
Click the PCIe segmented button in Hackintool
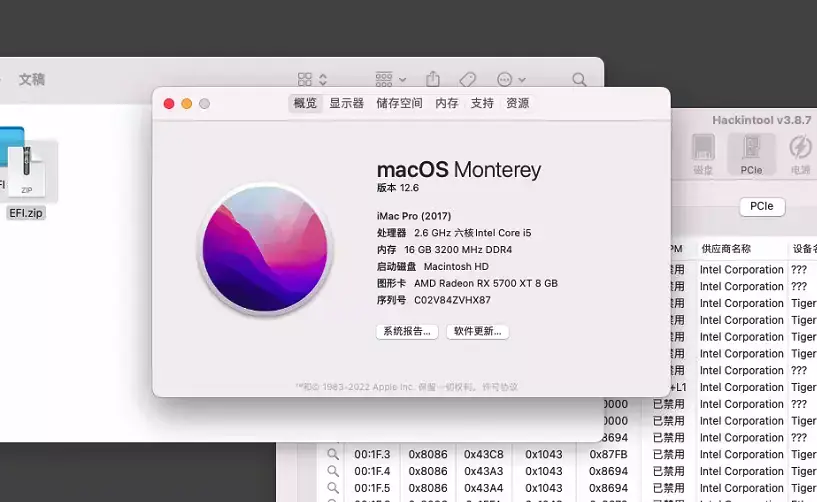click(762, 206)
